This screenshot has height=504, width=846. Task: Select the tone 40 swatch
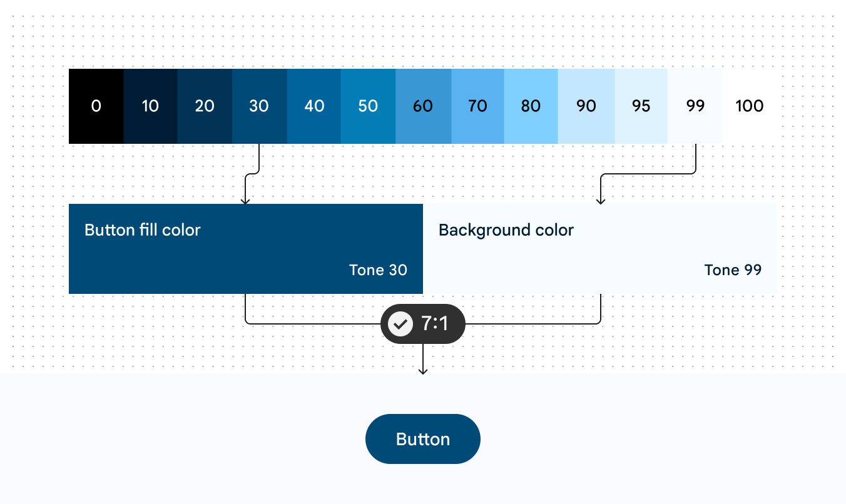[x=313, y=106]
